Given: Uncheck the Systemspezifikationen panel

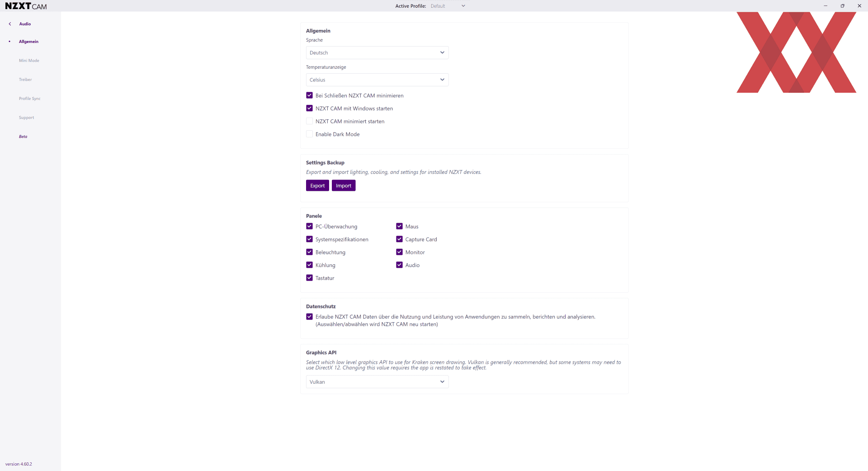Looking at the screenshot, I should 309,239.
